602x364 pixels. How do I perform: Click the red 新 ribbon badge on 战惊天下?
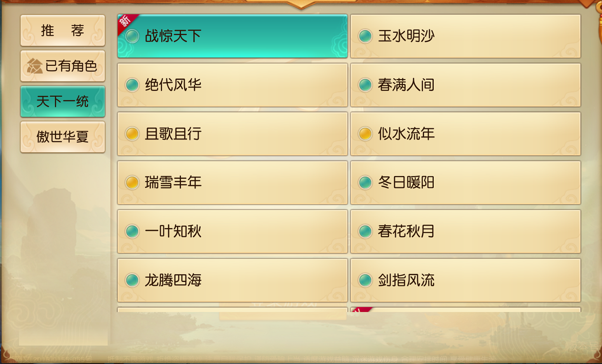(125, 22)
